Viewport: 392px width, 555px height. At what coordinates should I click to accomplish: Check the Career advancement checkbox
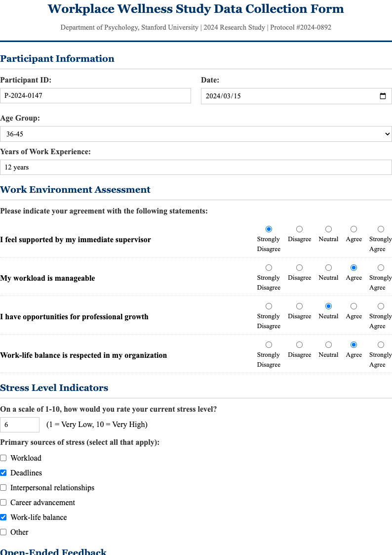(x=3, y=502)
